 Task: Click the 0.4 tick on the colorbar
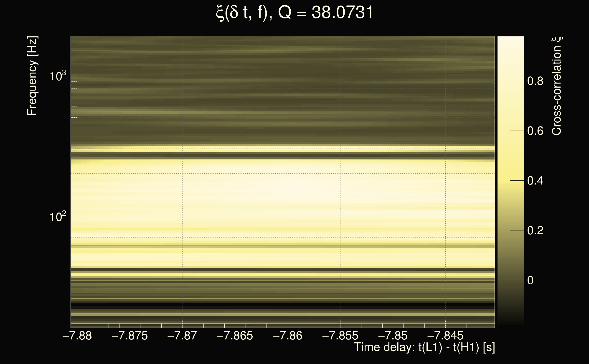pos(535,181)
